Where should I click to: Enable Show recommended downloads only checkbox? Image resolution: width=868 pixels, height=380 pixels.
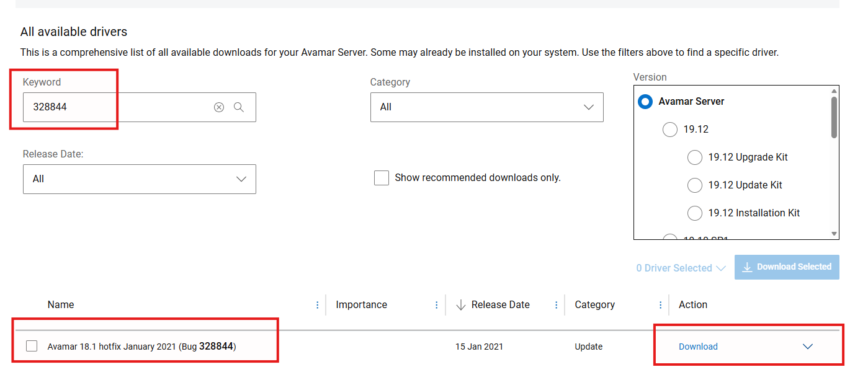(382, 178)
